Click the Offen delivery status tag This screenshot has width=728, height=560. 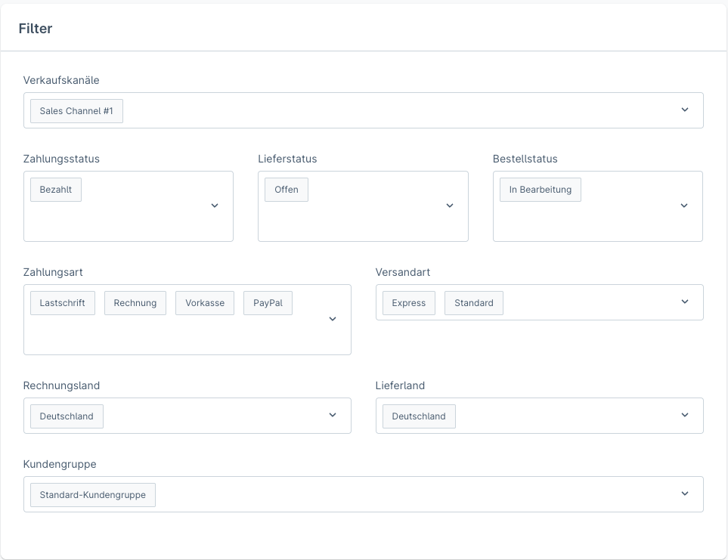(x=287, y=190)
